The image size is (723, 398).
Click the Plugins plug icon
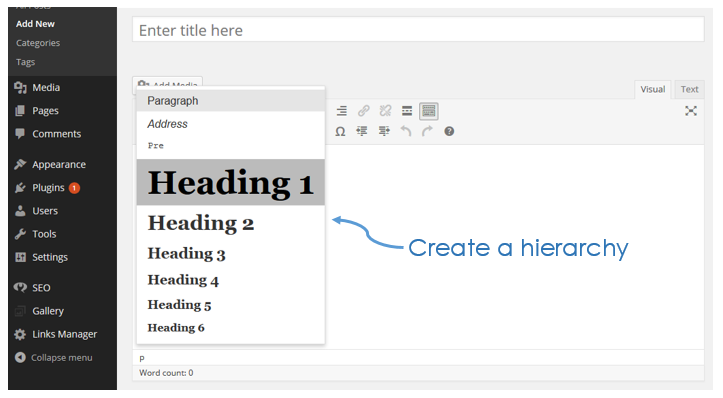[20, 188]
